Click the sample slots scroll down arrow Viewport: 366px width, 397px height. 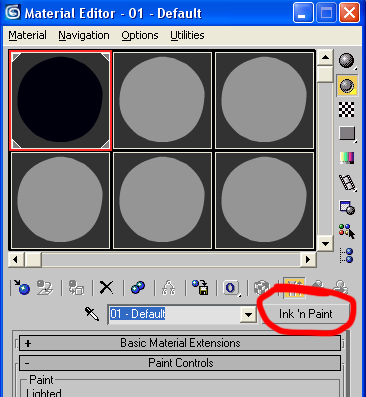tap(325, 244)
